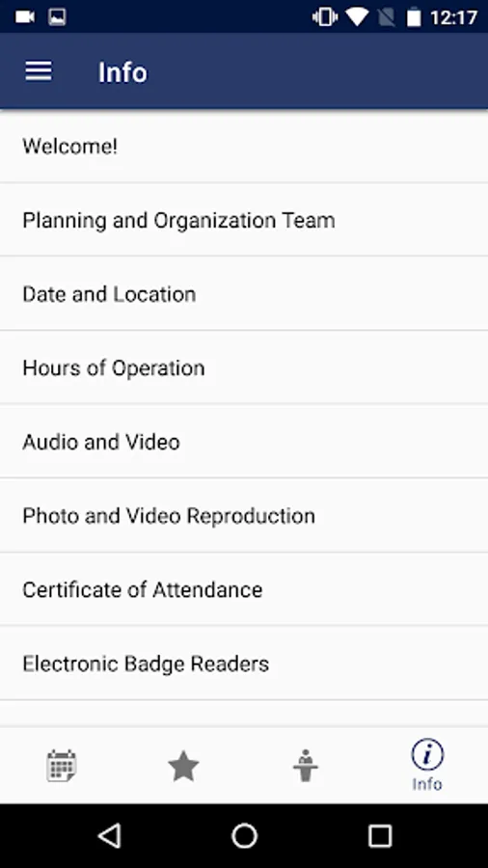Screen dimensions: 488x868
Task: Tap the Info title in header
Action: click(x=122, y=72)
